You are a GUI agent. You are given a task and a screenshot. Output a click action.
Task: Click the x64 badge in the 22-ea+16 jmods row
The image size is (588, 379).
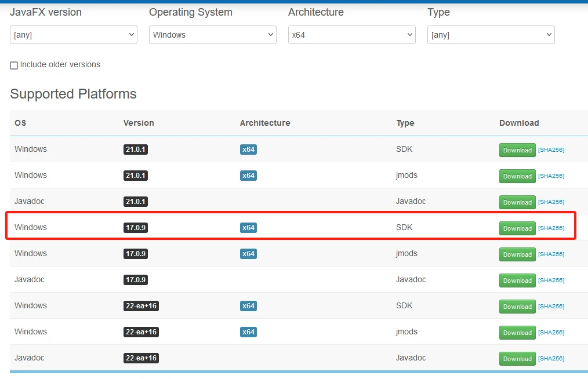(248, 331)
